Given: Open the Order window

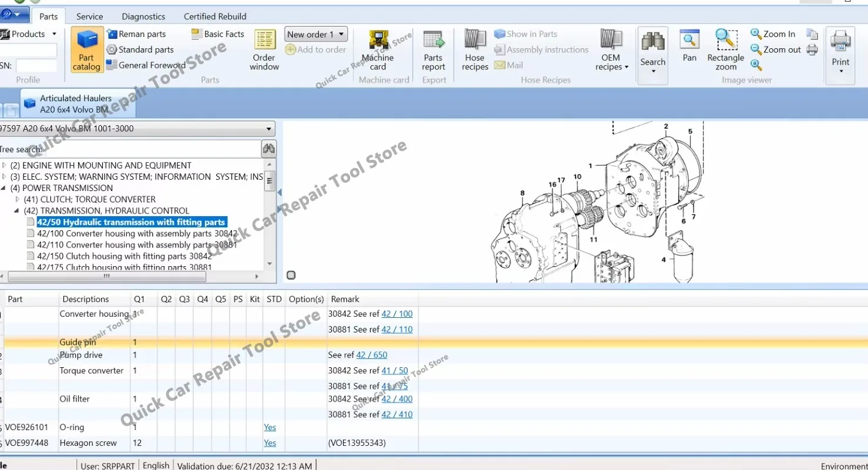Looking at the screenshot, I should coord(264,50).
